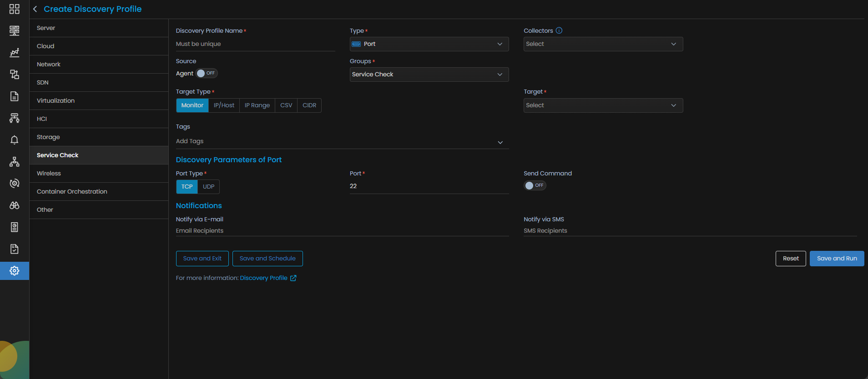Select Wireless category
This screenshot has width=868, height=379.
pos(99,174)
